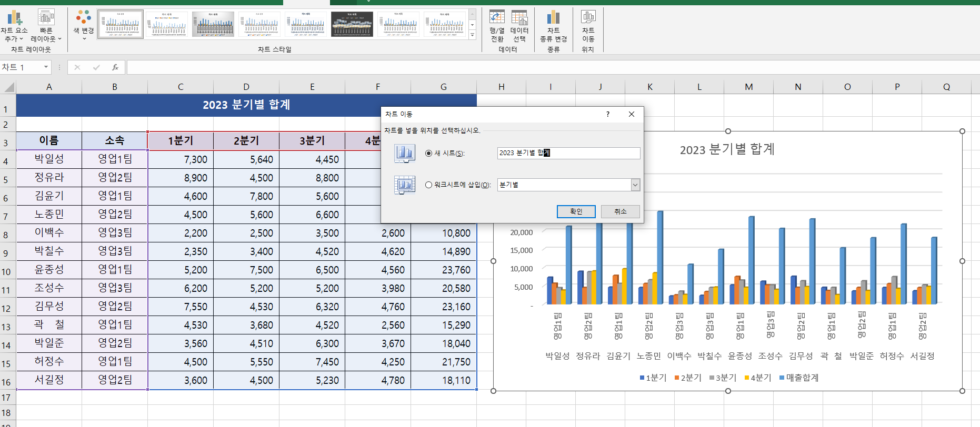Click the 1분기 header cell
The height and width of the screenshot is (427, 980).
click(181, 140)
